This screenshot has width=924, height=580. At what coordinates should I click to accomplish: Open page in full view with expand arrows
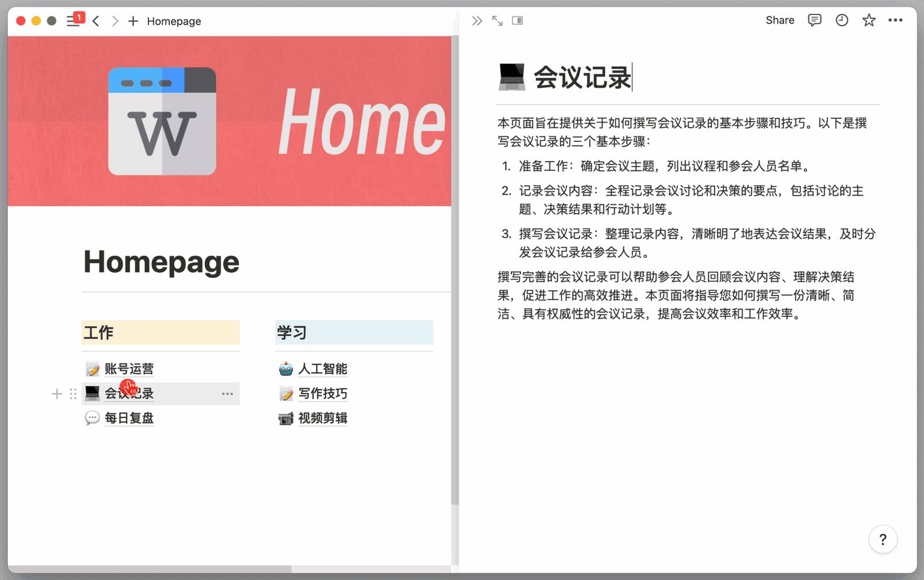click(x=497, y=21)
